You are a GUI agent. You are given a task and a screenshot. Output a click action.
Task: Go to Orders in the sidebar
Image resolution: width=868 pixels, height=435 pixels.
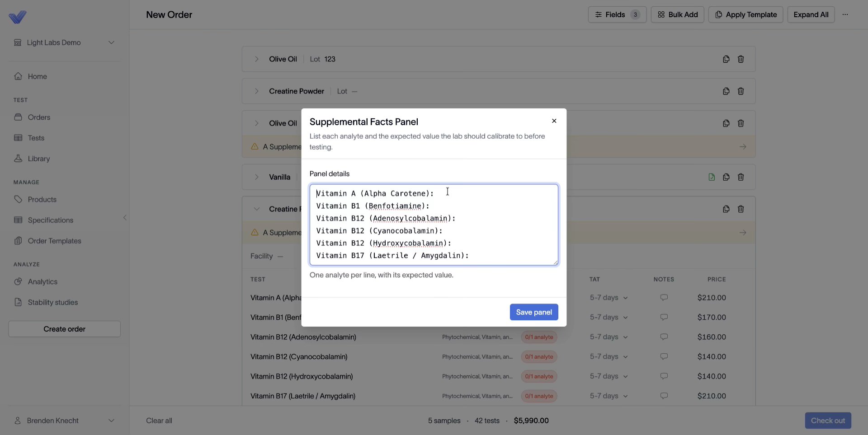39,117
